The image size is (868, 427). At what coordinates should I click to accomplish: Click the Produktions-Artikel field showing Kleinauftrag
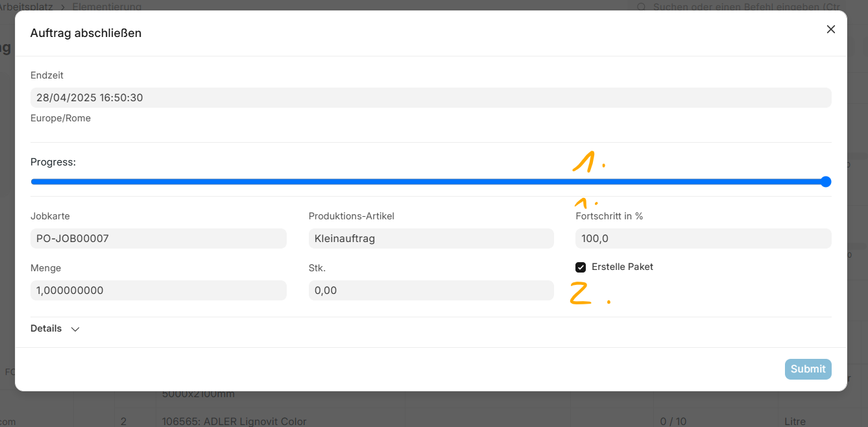[431, 238]
